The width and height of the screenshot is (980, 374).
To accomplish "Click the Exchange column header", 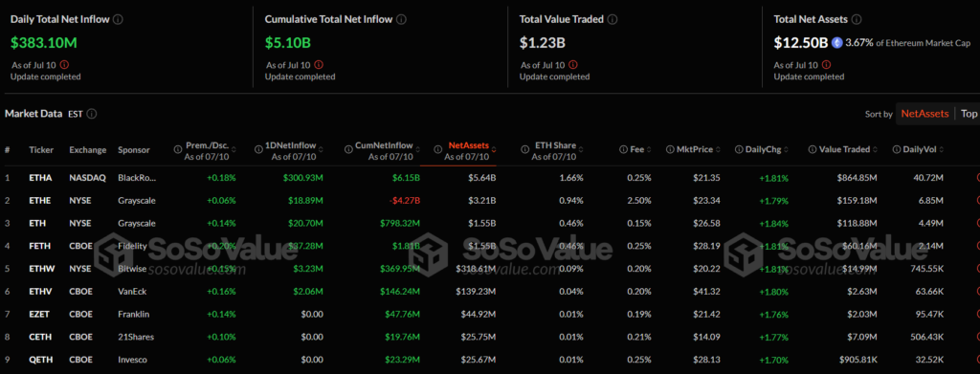I will [x=88, y=150].
